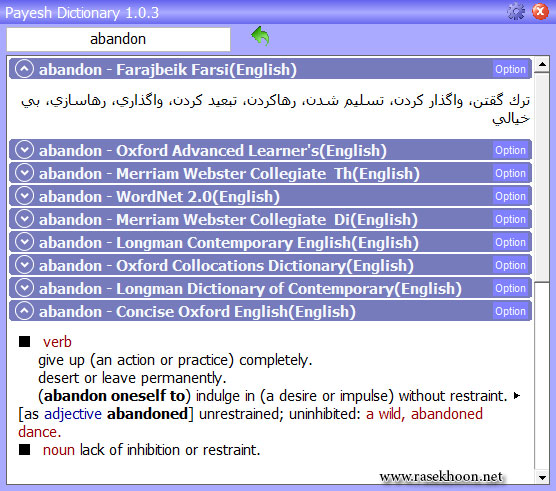556x491 pixels.
Task: Click the blue word 'adjective' in the definition
Action: coord(73,414)
